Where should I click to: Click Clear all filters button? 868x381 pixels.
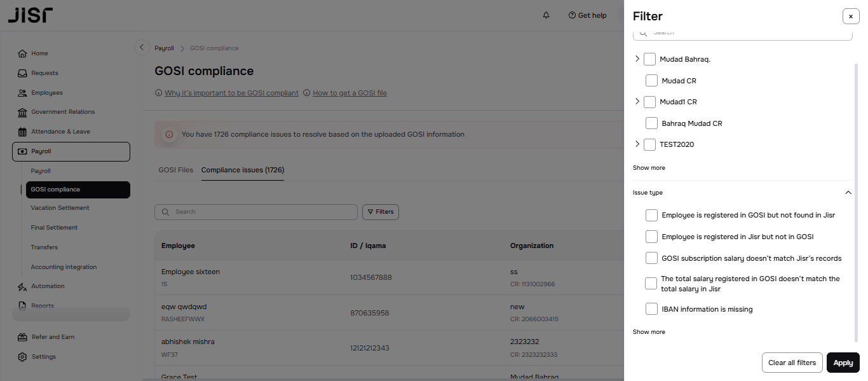click(x=792, y=363)
